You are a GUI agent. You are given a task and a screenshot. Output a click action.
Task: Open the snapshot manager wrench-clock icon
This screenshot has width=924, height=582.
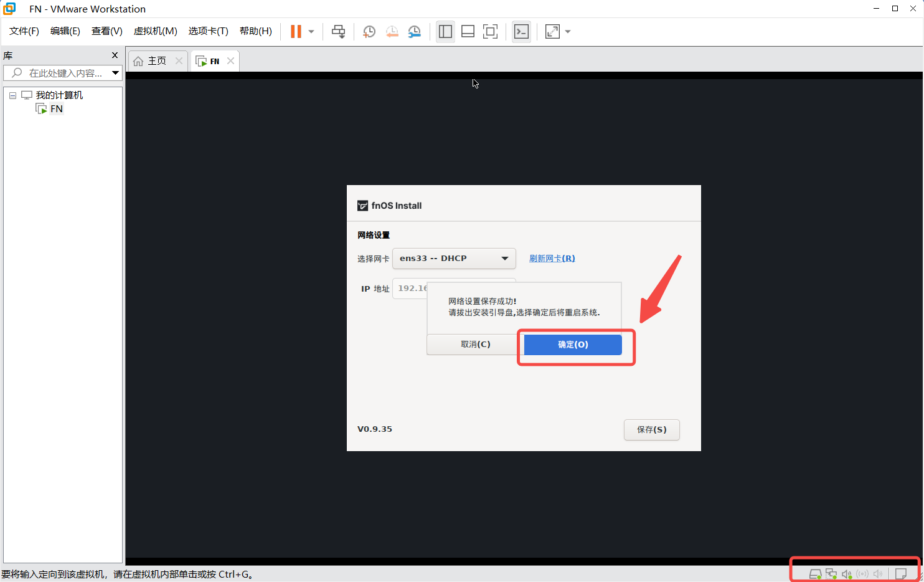tap(414, 32)
